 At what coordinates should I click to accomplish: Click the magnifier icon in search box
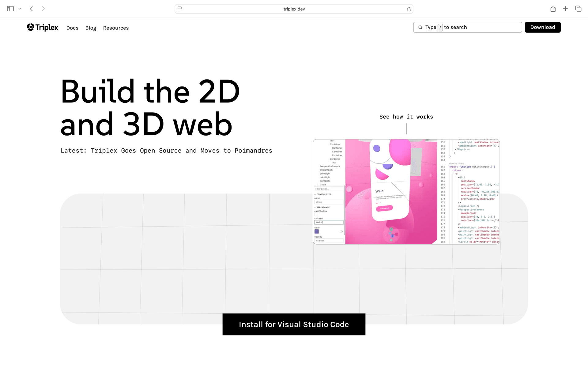point(420,28)
